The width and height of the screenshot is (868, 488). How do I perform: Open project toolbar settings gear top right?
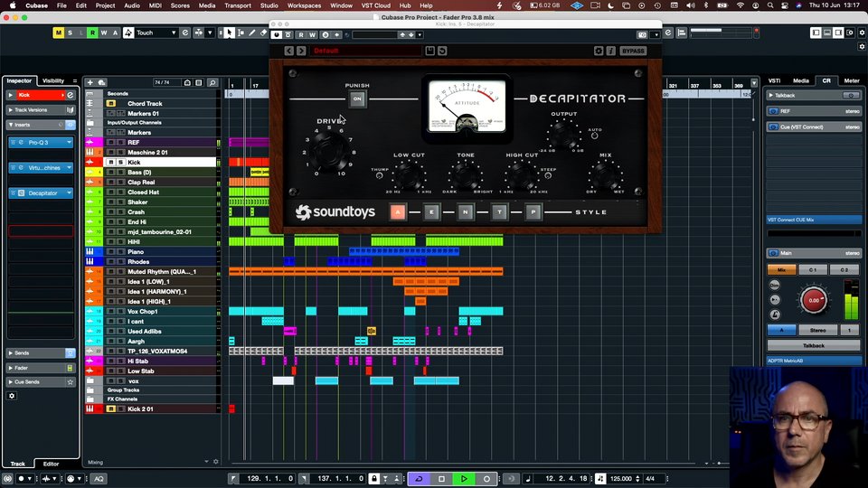862,33
